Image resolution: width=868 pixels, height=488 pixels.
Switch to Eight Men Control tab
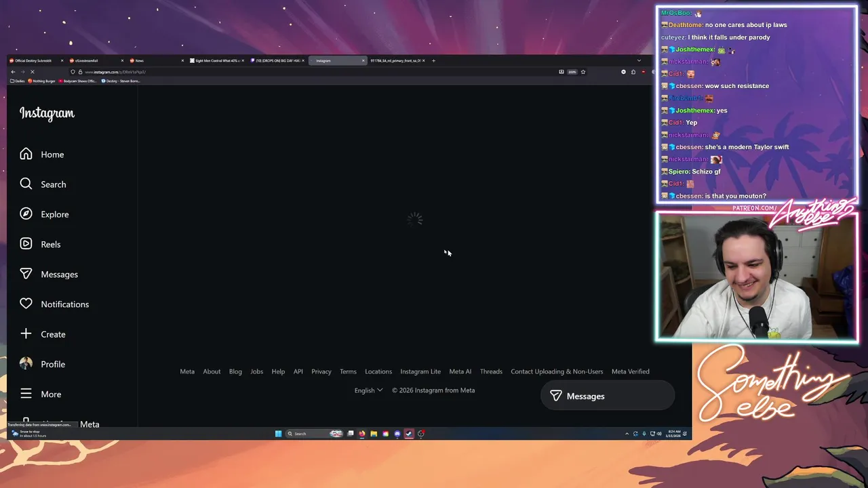(217, 60)
